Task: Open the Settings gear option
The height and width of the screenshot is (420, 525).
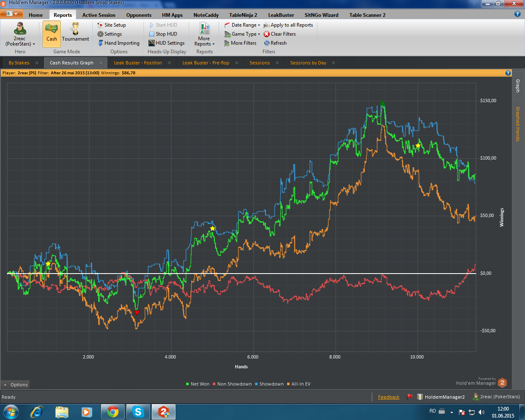Action: (x=110, y=34)
